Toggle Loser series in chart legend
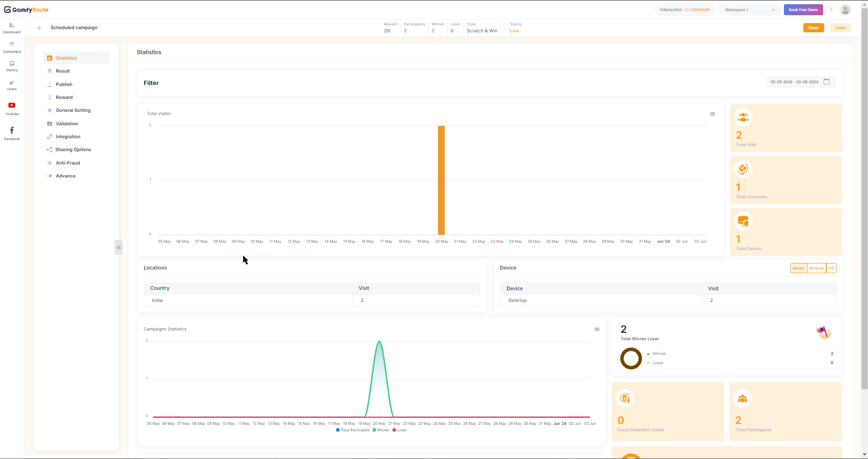Viewport: 868px width, 459px height. [x=400, y=430]
